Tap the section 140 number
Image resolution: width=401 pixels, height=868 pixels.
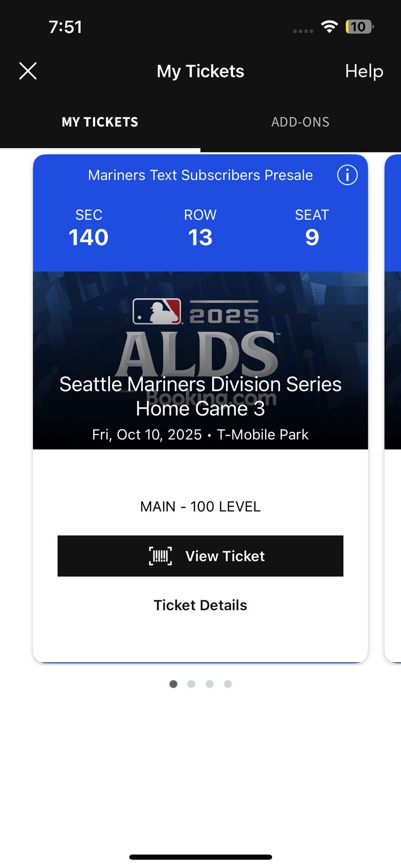point(89,237)
